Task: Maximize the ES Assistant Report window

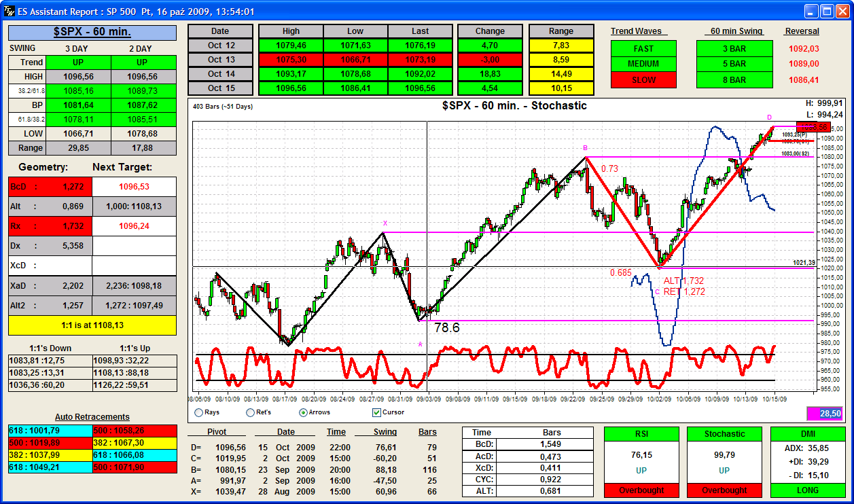Action: click(x=828, y=12)
